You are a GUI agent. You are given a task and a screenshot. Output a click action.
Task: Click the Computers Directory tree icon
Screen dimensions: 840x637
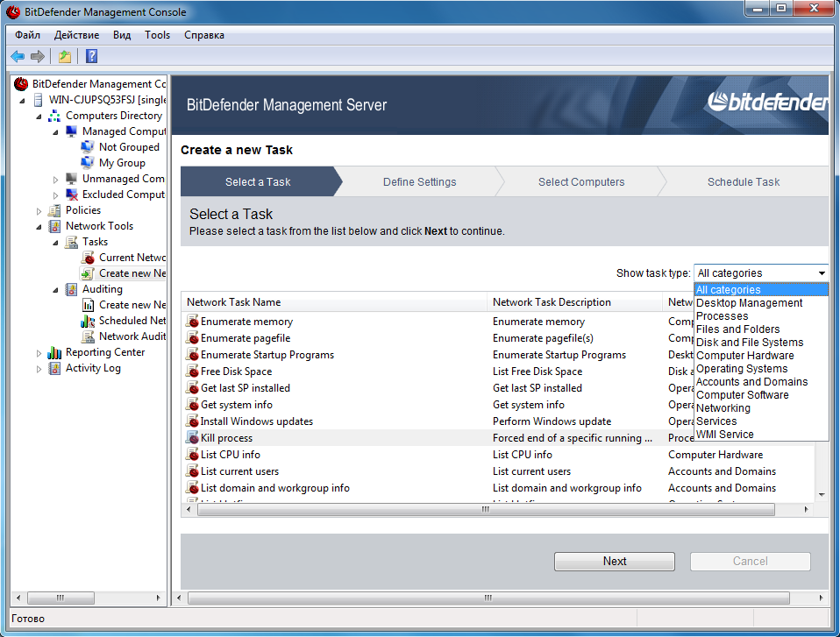click(54, 116)
